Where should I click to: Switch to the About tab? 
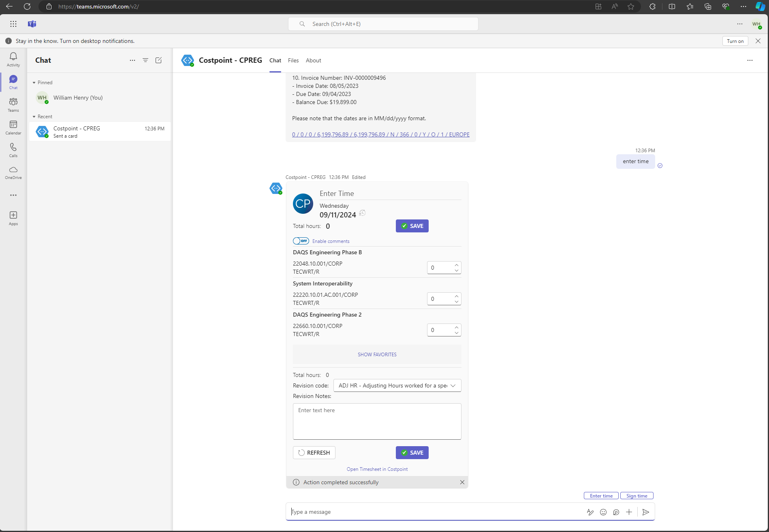click(x=313, y=60)
